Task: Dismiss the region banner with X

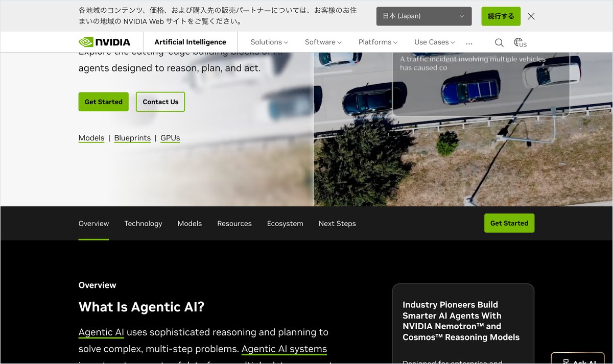Action: coord(531,16)
